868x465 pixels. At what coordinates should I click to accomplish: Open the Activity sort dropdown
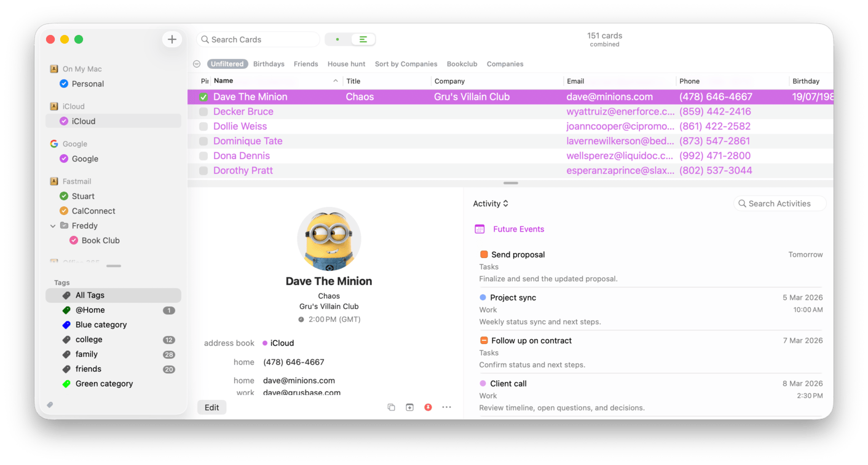(491, 203)
